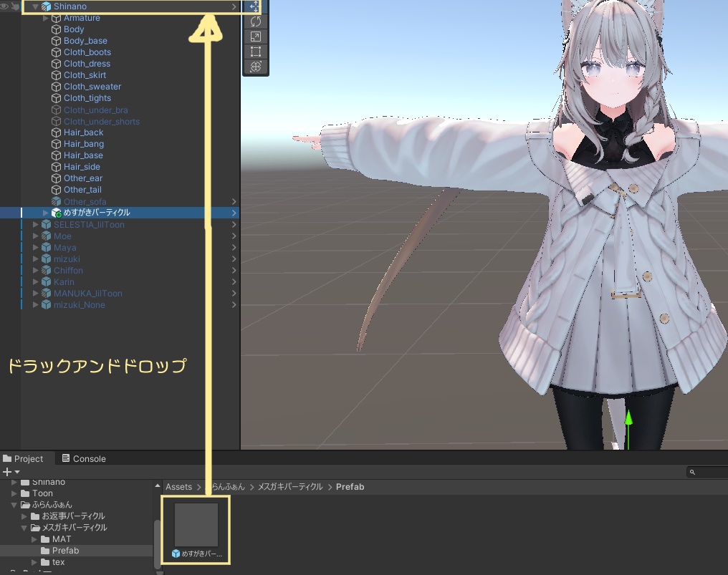Screen dimensions: 728x575
Task: Select the combined Move/Rotate/Scale tool
Action: [x=255, y=67]
